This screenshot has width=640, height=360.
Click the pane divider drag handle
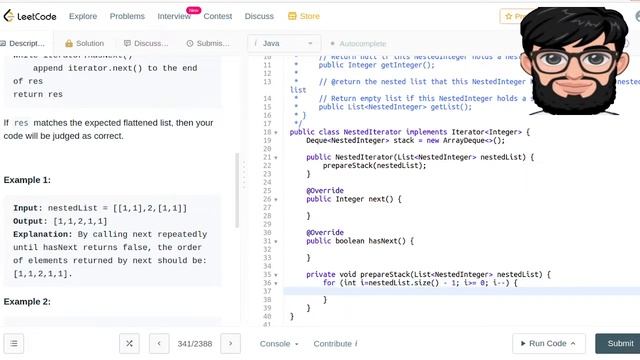pyautogui.click(x=244, y=175)
